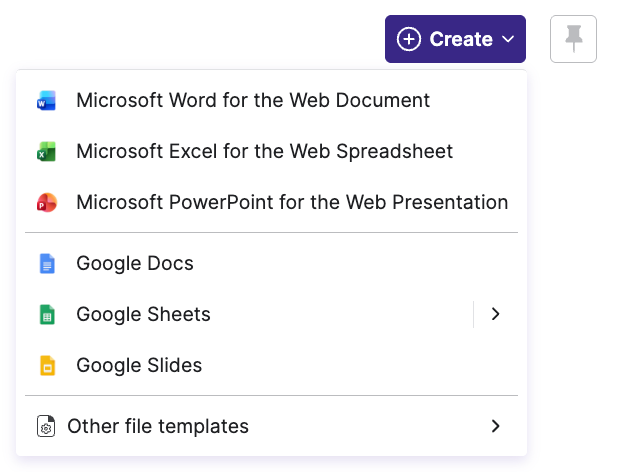Click the down chevron on Create button
Image resolution: width=624 pixels, height=472 pixels.
coord(508,39)
